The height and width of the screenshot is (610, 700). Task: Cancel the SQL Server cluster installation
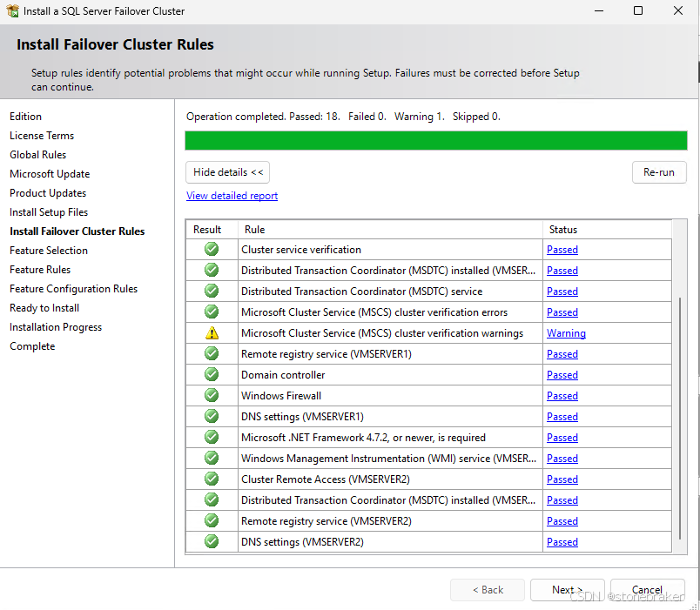tap(647, 590)
